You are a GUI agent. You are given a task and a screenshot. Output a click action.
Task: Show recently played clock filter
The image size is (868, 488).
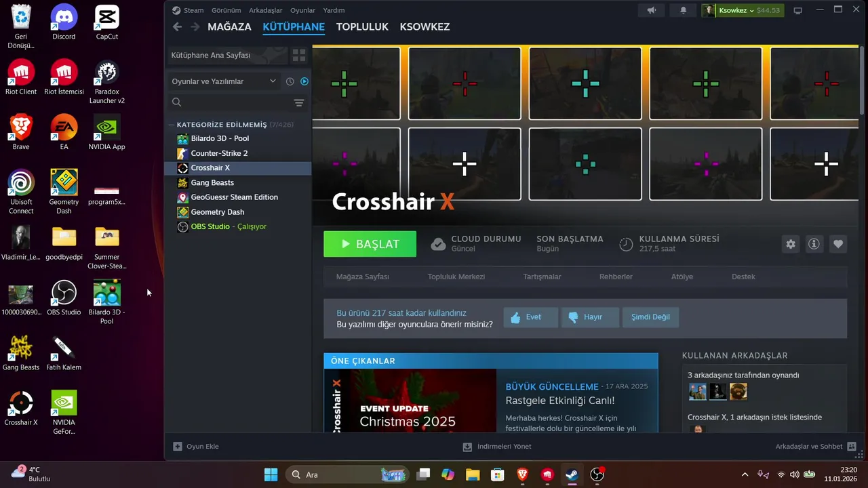(290, 81)
